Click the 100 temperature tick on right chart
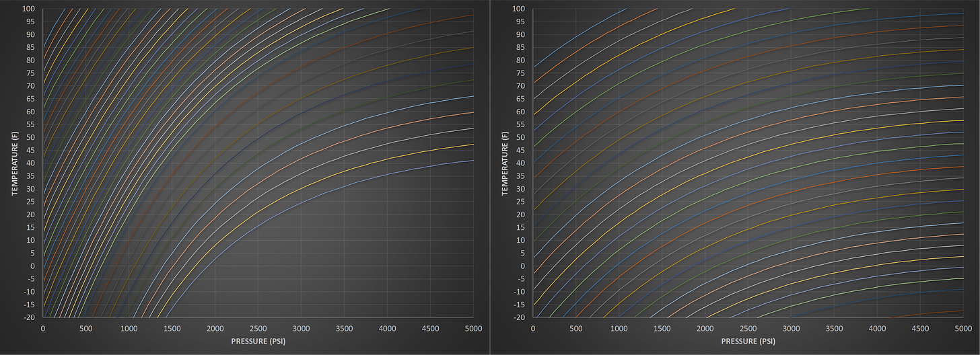Screen dimensions: 980x355 pos(518,9)
